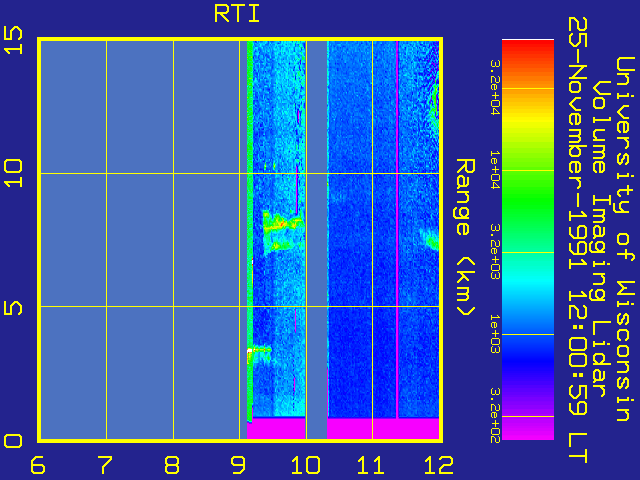Click the RTI plot title

click(237, 14)
